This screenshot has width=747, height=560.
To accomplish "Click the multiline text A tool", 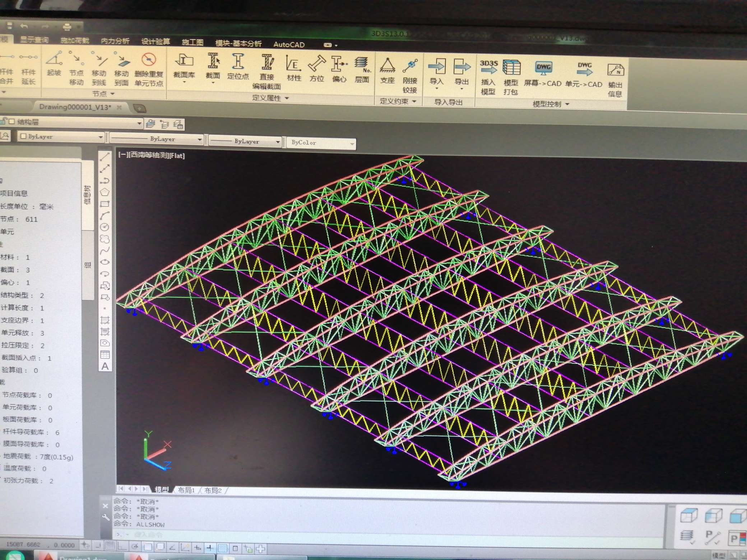I will 105,367.
